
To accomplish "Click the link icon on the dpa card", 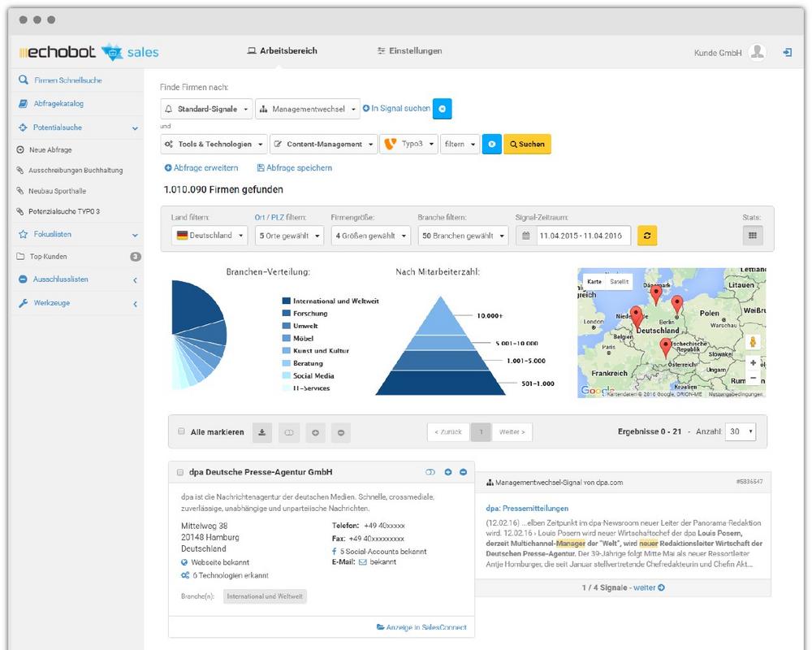I will [430, 472].
